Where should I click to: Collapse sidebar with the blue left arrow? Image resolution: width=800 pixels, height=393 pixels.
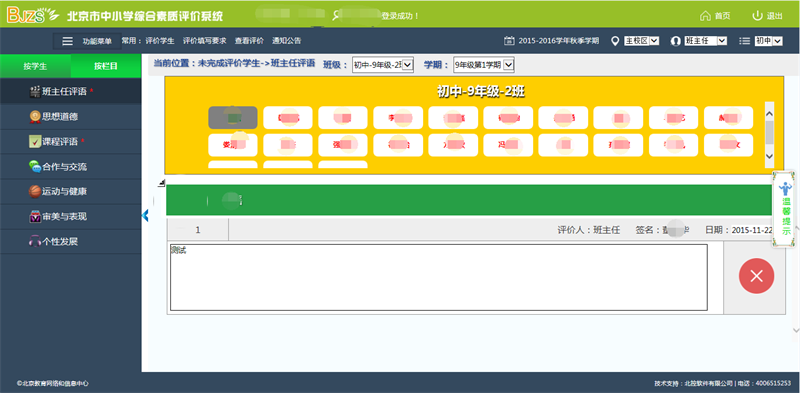pyautogui.click(x=145, y=216)
